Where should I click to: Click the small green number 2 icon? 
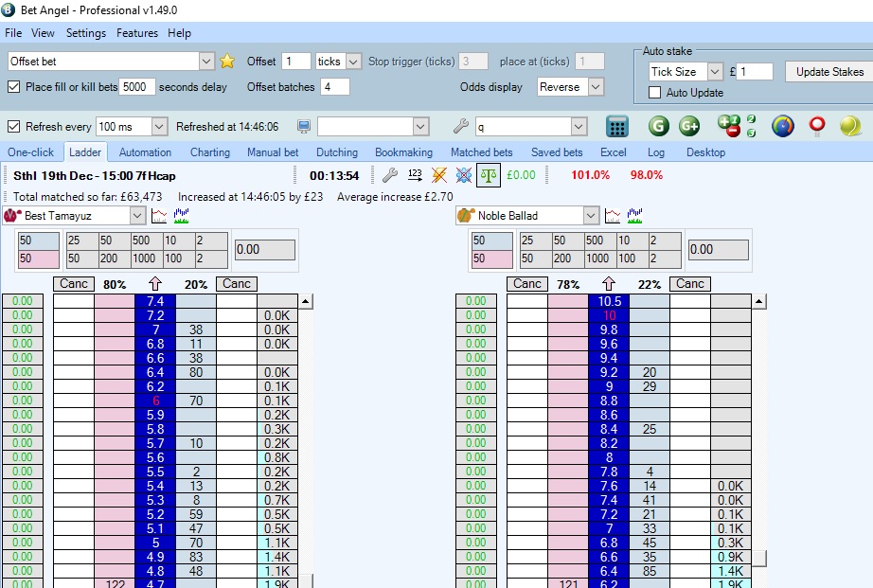click(x=752, y=119)
